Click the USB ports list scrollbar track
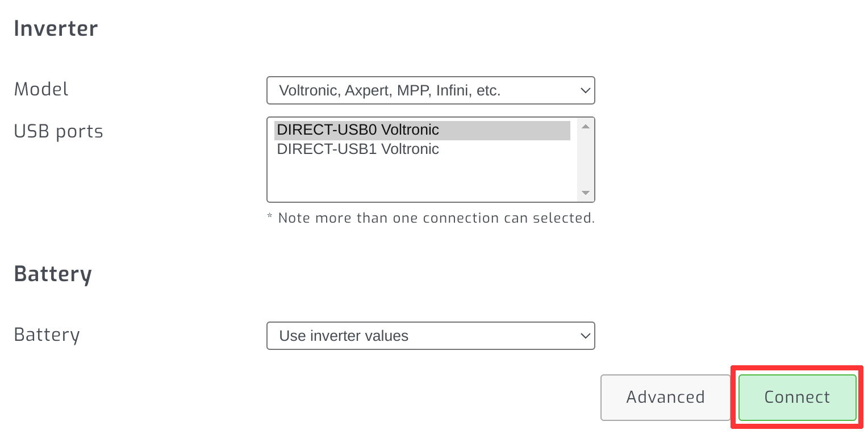 point(586,160)
